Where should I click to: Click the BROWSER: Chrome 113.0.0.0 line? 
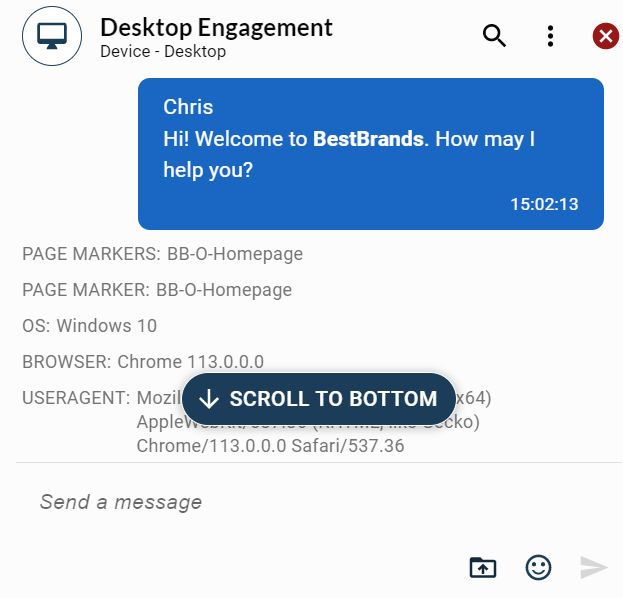click(x=143, y=362)
